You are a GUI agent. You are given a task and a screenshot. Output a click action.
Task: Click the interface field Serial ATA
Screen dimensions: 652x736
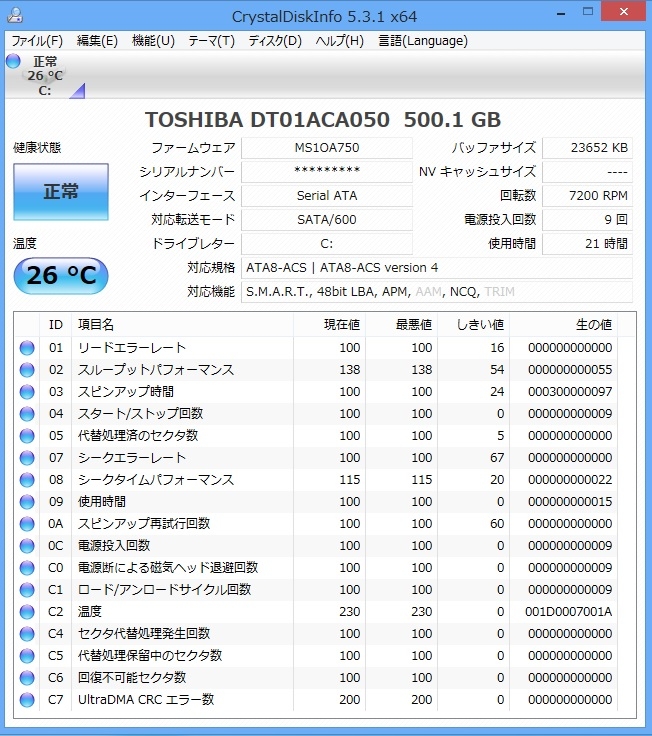327,196
